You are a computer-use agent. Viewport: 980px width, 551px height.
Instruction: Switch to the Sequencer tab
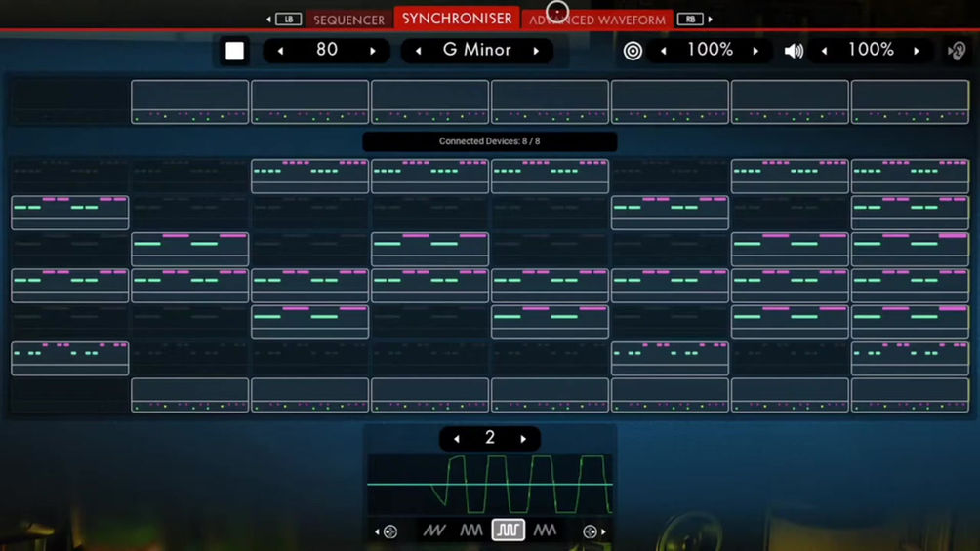349,20
